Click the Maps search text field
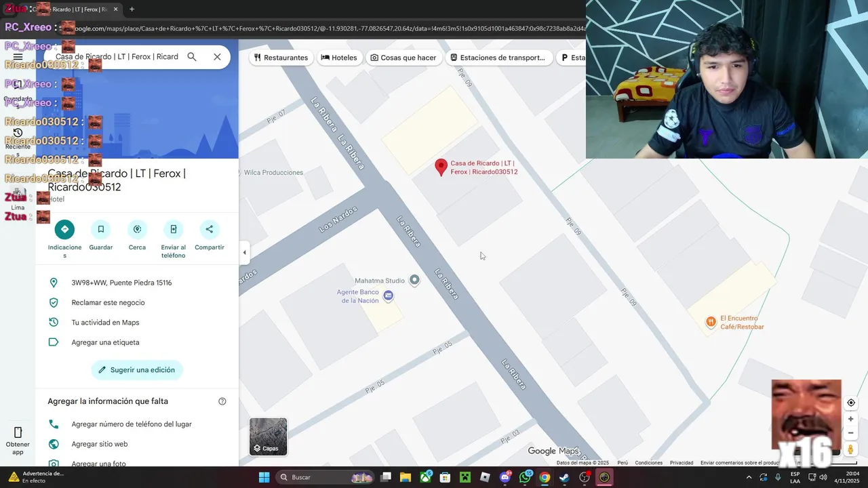Screen dimensions: 868x488 pos(117,57)
